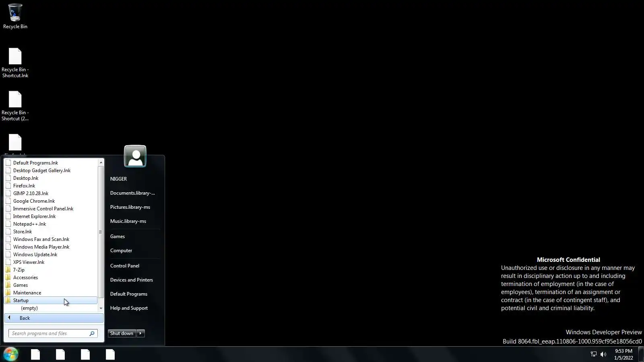Click the folder icon beside Maintenance
Image resolution: width=644 pixels, height=362 pixels.
pos(8,293)
